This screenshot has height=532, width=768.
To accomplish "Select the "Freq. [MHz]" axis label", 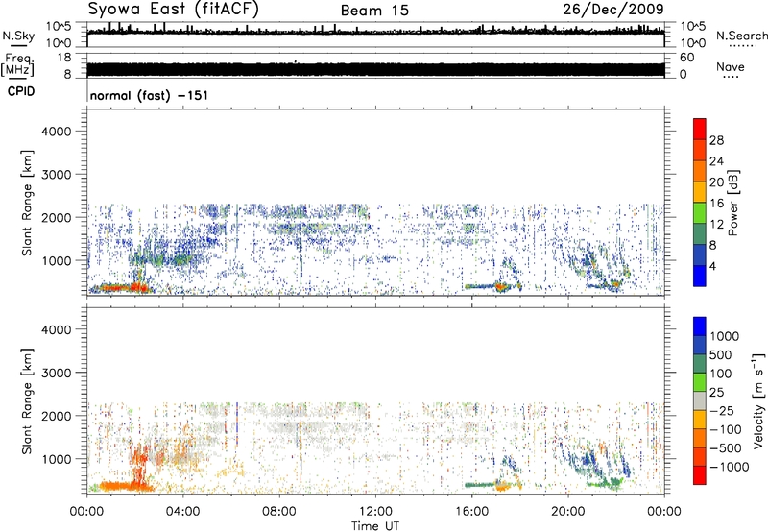I will point(17,65).
